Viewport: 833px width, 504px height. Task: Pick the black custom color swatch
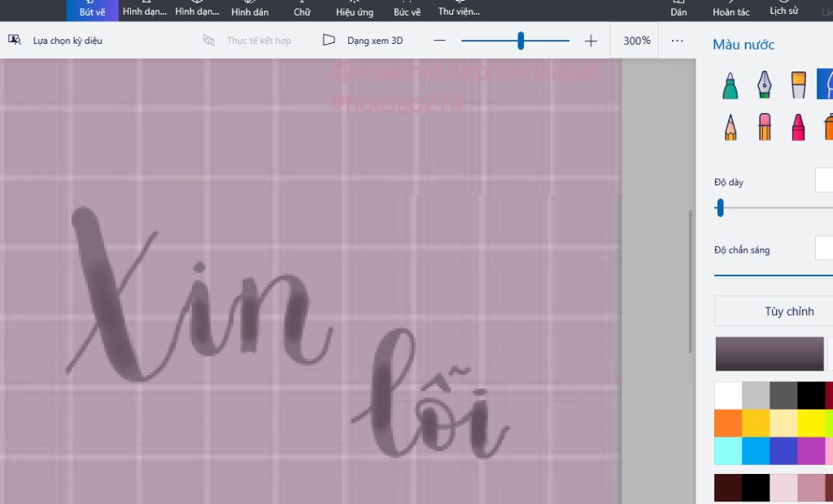[x=756, y=488]
